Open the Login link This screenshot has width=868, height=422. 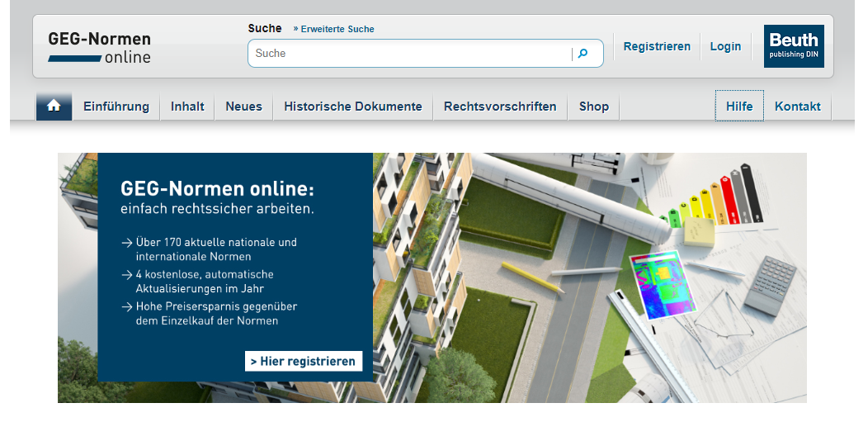click(x=725, y=46)
